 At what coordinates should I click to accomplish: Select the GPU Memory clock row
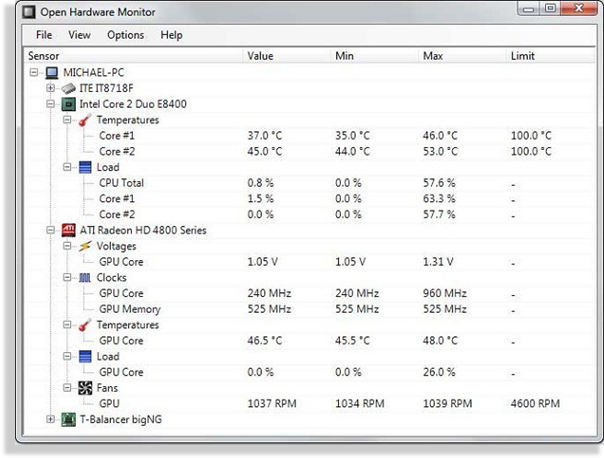tap(309, 309)
